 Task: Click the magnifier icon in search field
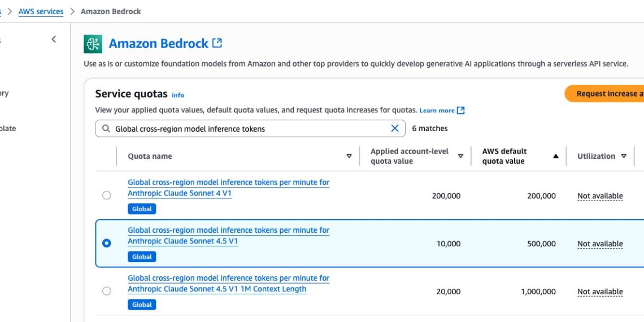pos(106,129)
